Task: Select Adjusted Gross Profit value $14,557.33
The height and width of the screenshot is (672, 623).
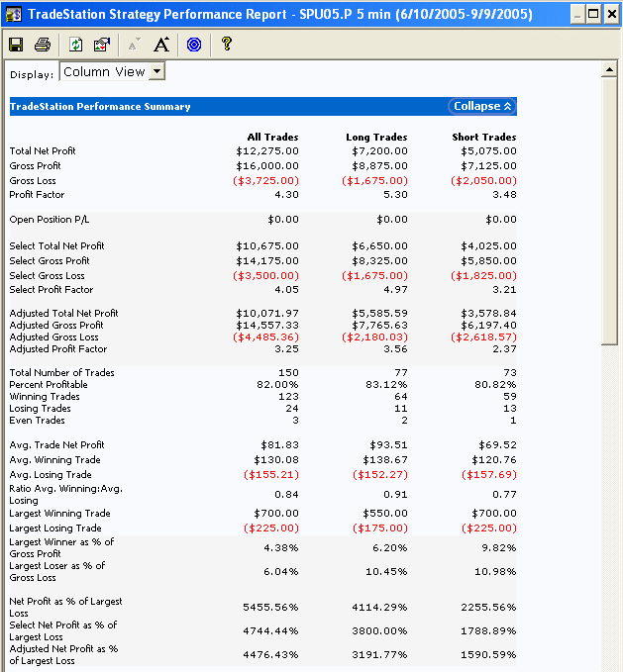Action: click(x=267, y=326)
